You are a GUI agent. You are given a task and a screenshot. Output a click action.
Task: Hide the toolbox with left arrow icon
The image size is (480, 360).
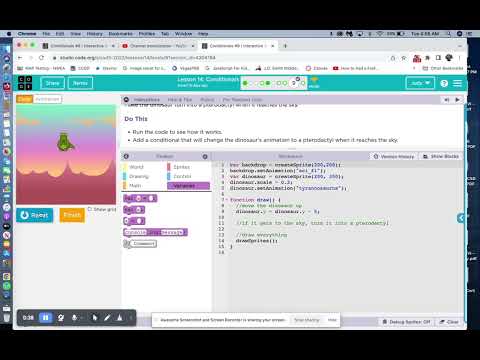126,156
